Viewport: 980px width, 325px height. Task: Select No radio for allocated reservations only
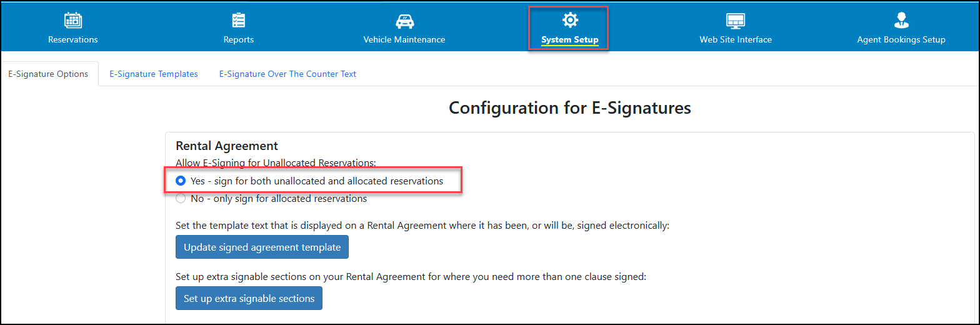click(181, 199)
